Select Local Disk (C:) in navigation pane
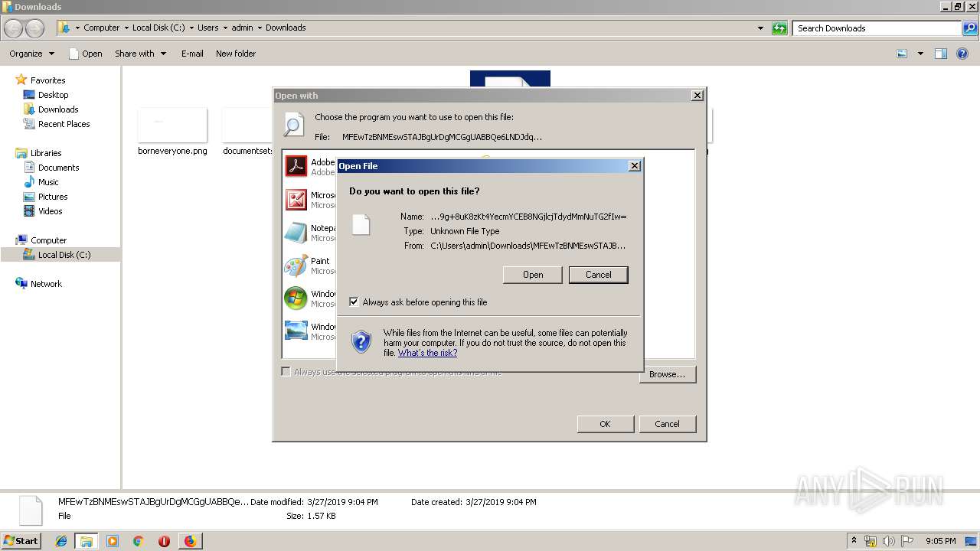Viewport: 980px width, 551px height. [x=64, y=255]
